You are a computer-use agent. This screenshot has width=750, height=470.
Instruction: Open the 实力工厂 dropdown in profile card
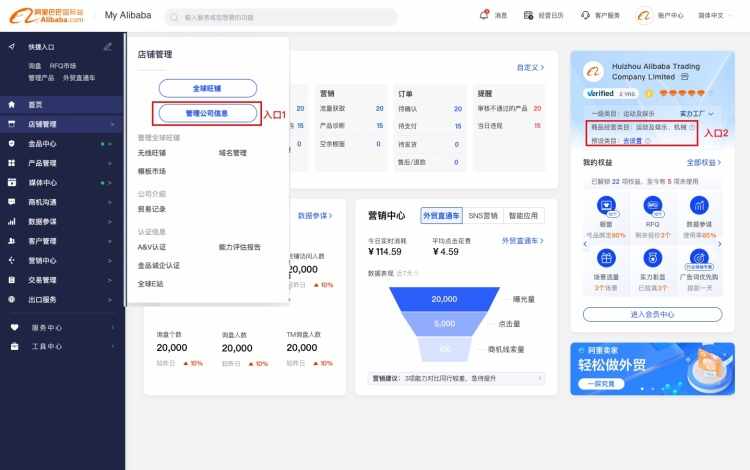pos(696,114)
